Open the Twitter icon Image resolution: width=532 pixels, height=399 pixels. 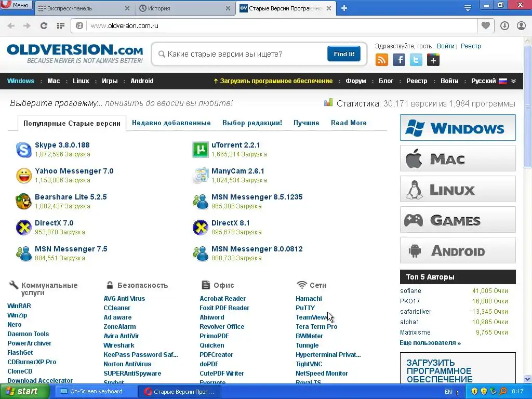point(416,60)
